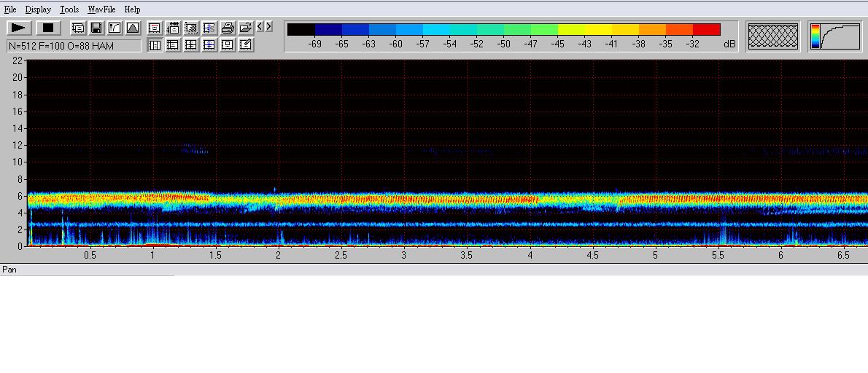This screenshot has width=868, height=373.
Task: Open the File menu
Action: point(10,9)
